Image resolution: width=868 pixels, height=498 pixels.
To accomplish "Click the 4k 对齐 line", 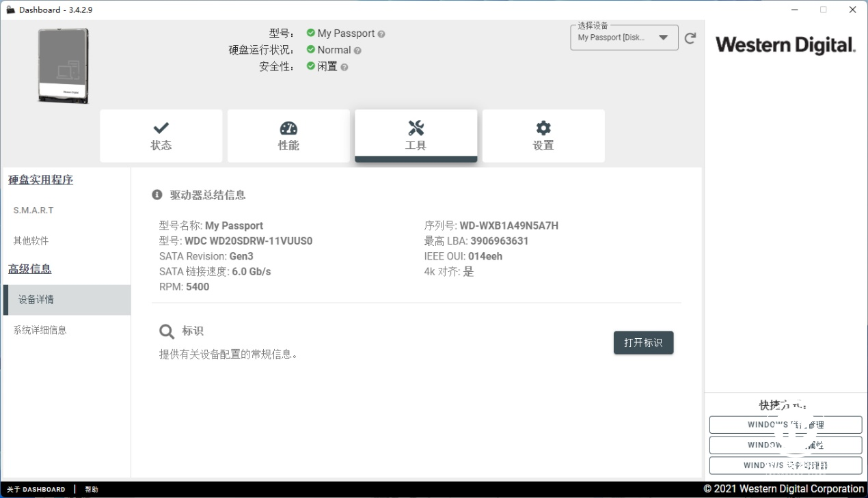I will [x=449, y=272].
